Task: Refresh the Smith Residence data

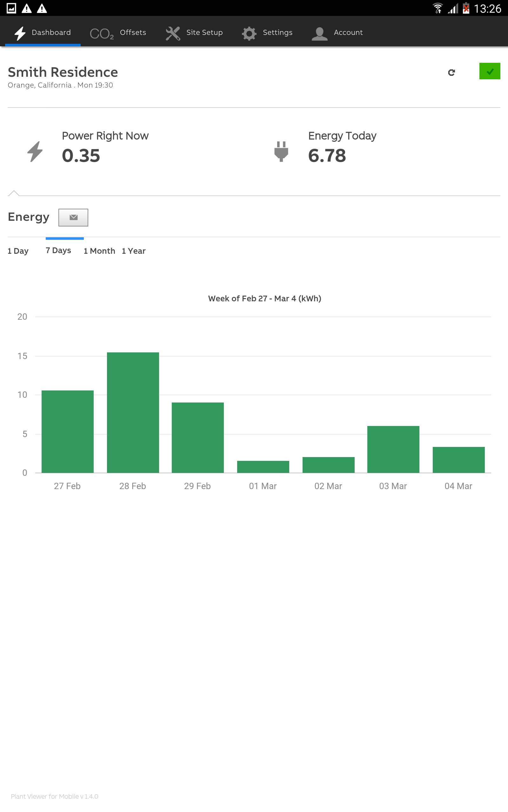Action: [x=451, y=72]
